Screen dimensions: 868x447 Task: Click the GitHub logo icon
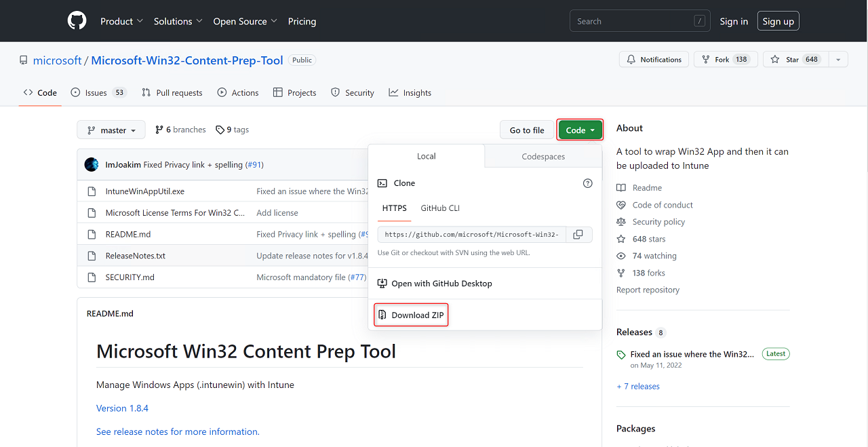77,21
